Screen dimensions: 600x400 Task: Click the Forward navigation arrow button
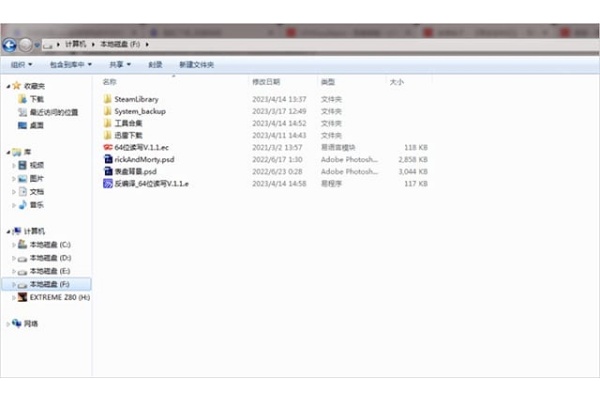[26, 45]
